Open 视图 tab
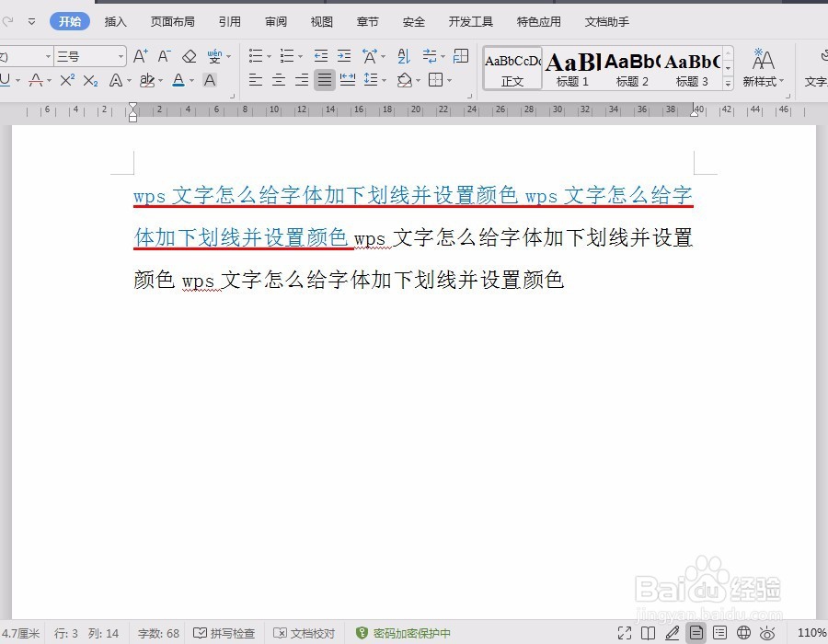 (322, 22)
